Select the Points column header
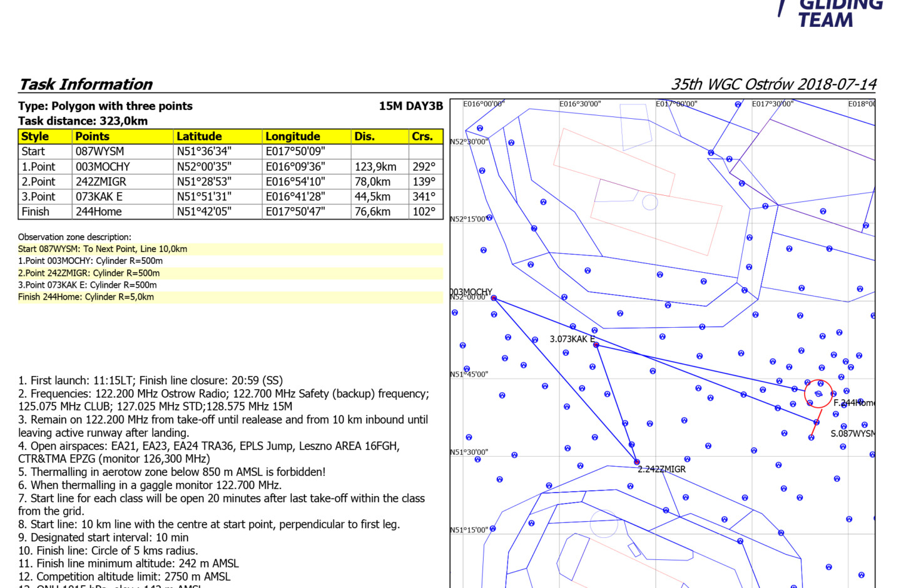This screenshot has height=588, width=901. tap(92, 136)
